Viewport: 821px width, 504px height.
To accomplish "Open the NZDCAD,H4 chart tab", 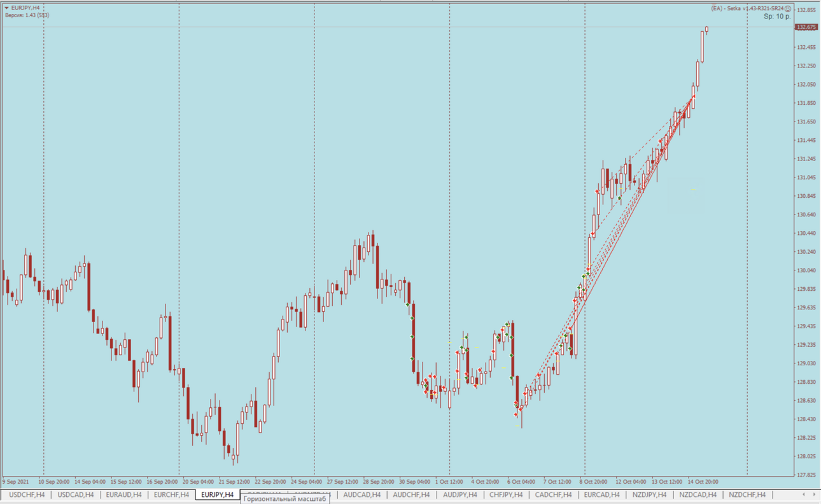I will point(698,494).
